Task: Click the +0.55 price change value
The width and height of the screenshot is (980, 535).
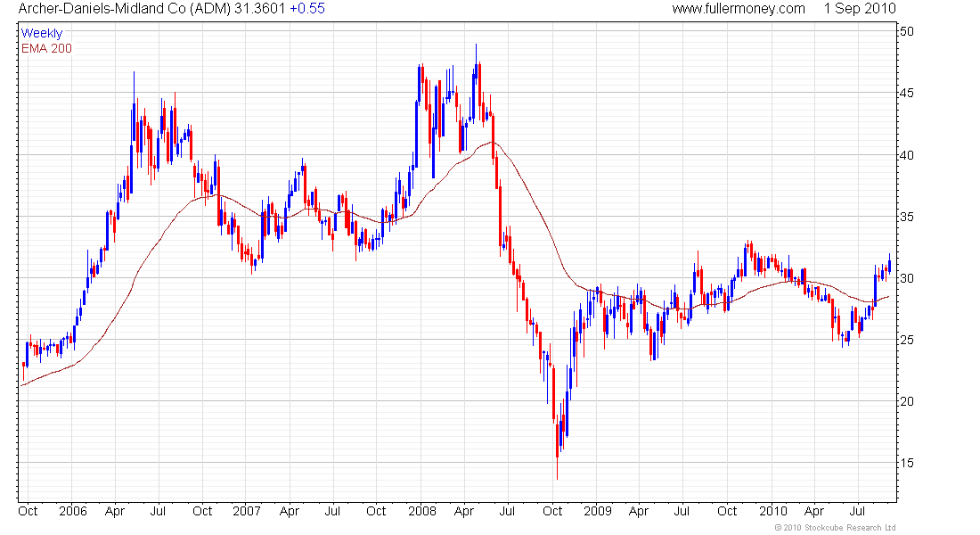Action: pos(307,9)
